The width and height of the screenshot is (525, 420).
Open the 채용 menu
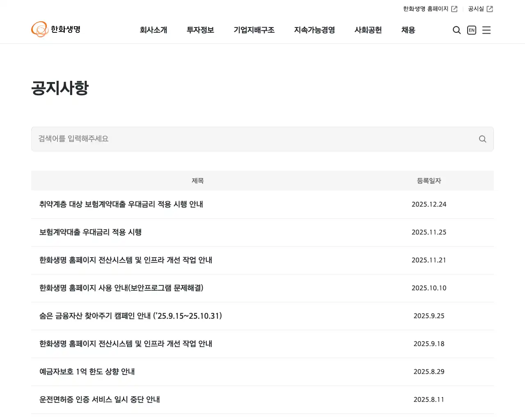tap(408, 30)
